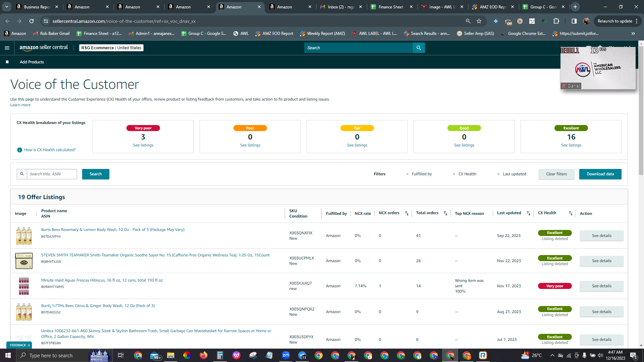The image size is (644, 362).
Task: Switch to the Finance Sheet browser tab
Action: (391, 7)
